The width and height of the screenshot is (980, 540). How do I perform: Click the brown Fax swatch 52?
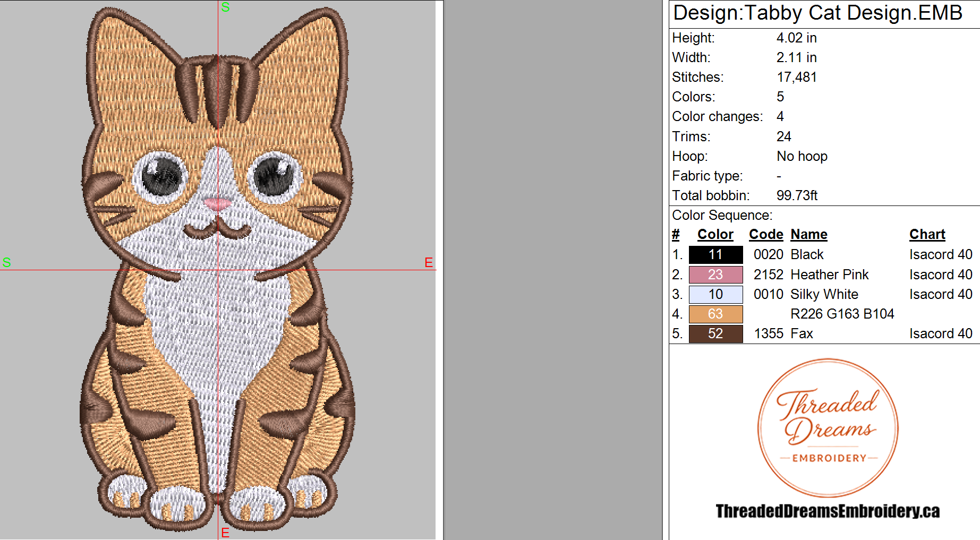click(715, 333)
